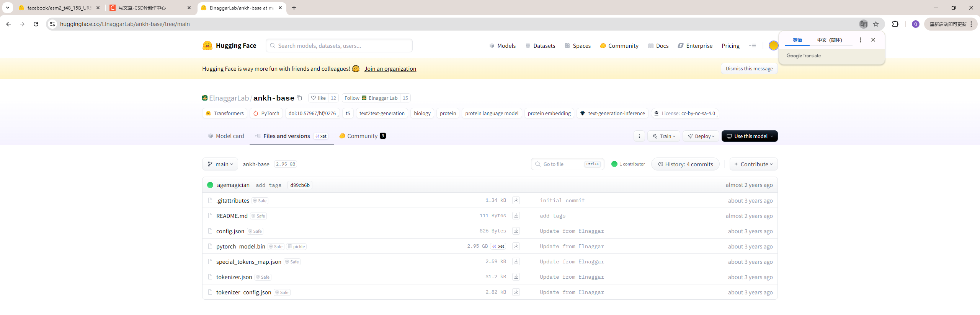Open the ElnaggarLab organization link
The height and width of the screenshot is (315, 980).
coord(229,98)
